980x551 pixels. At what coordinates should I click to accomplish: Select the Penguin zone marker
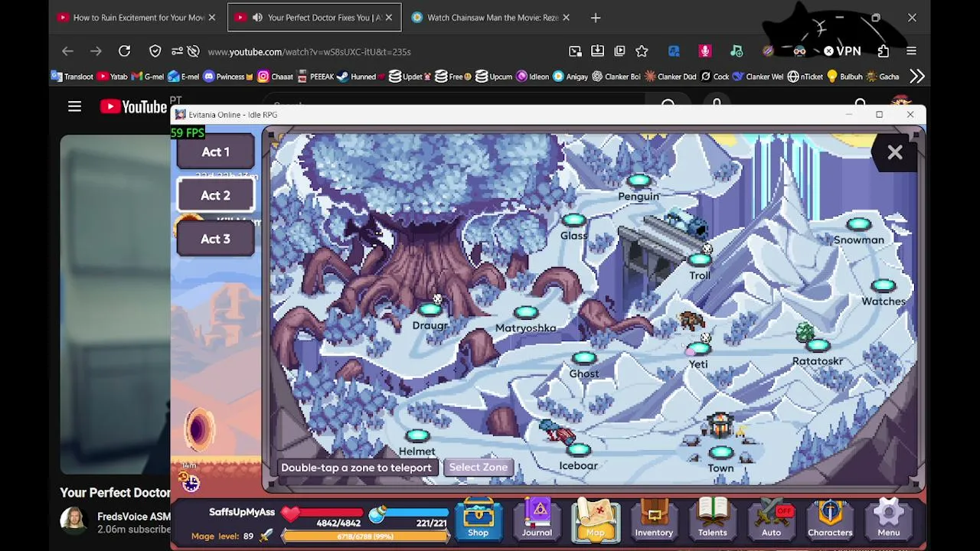(x=639, y=181)
